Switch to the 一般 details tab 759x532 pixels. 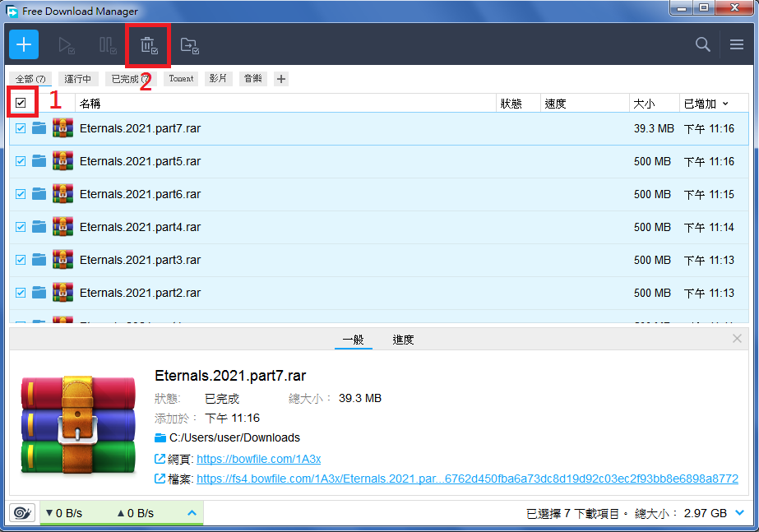[x=354, y=340]
